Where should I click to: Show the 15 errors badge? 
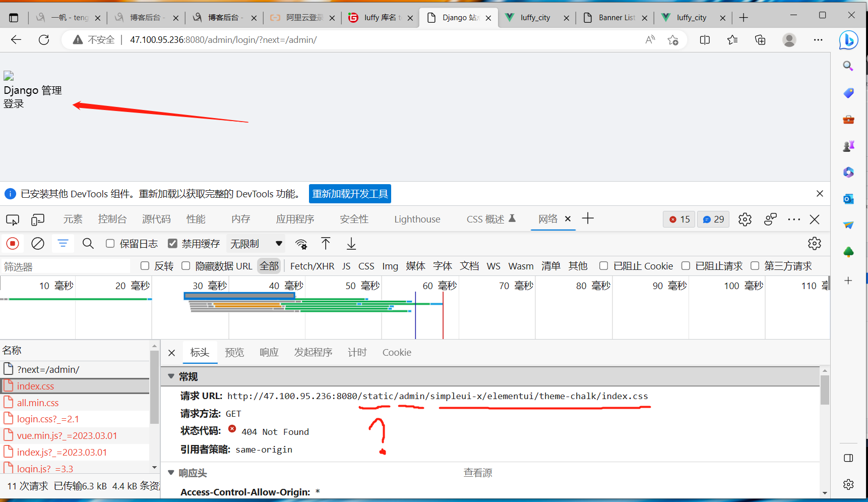point(679,219)
